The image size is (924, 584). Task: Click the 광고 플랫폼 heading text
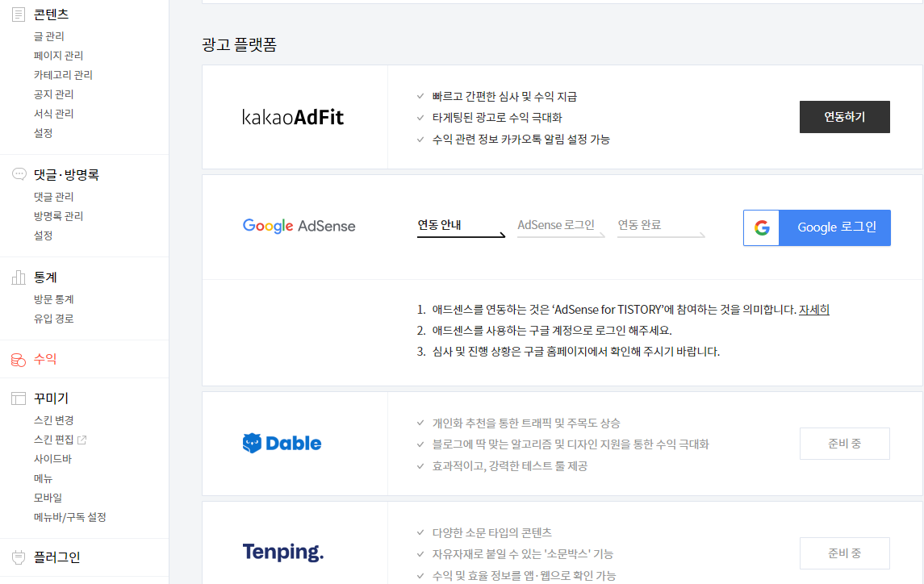coord(239,45)
